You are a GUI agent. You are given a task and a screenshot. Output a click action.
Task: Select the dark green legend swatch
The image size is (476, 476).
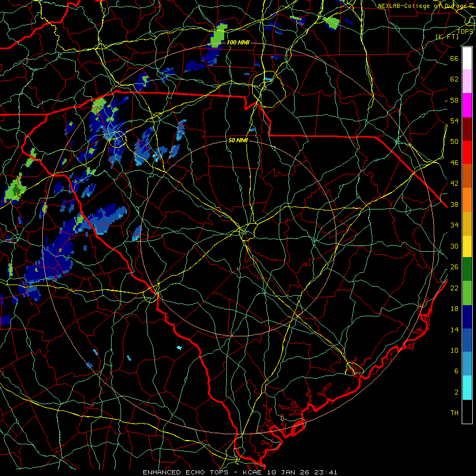[x=467, y=269]
